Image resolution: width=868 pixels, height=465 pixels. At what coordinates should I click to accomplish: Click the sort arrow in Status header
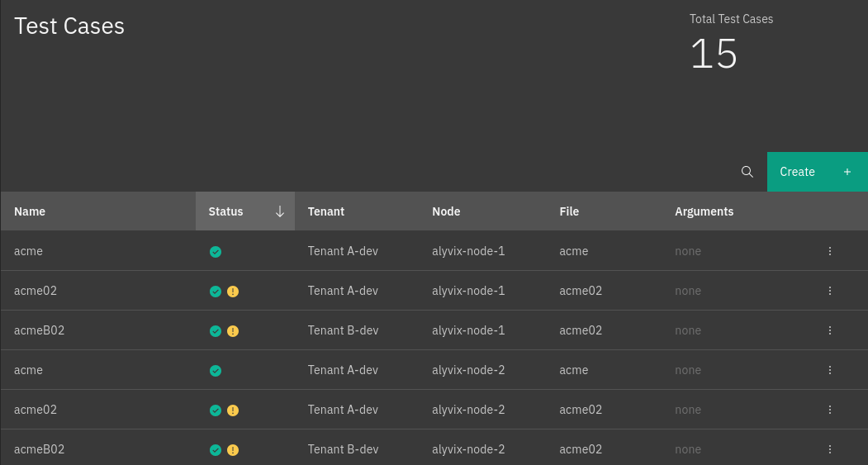click(279, 211)
